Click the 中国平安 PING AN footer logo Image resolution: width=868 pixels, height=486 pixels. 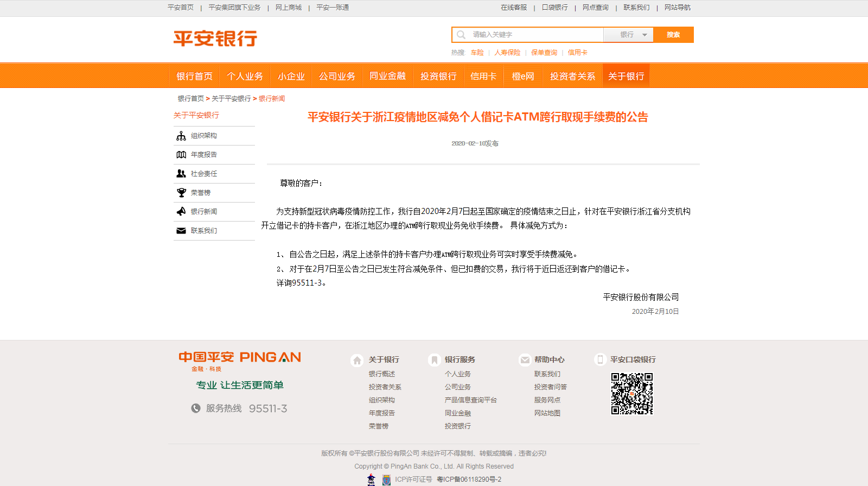coord(240,361)
